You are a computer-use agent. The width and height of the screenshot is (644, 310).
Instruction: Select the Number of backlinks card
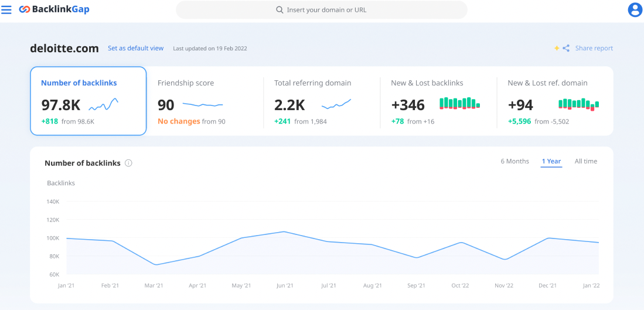point(88,101)
